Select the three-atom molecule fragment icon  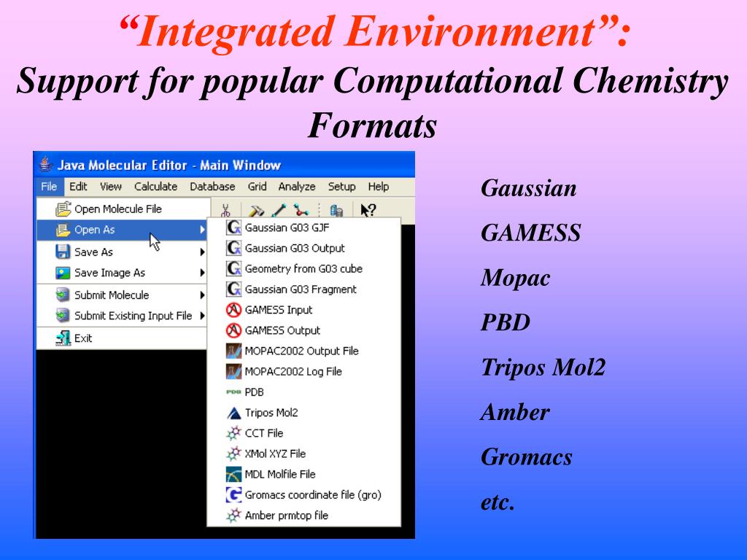point(301,210)
